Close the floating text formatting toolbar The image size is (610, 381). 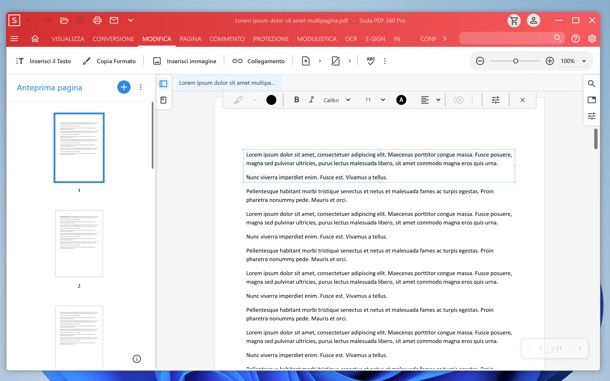pos(522,100)
